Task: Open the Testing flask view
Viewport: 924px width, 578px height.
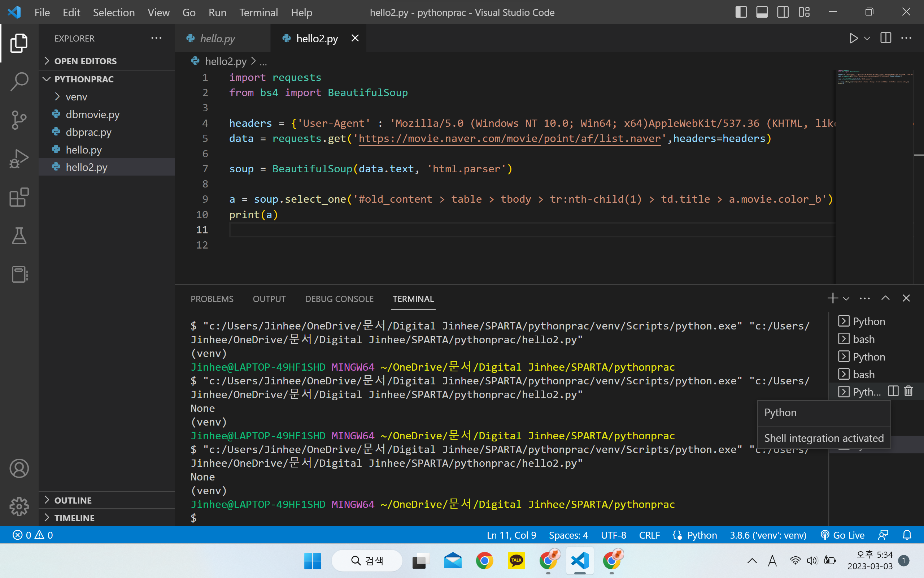Action: (19, 236)
